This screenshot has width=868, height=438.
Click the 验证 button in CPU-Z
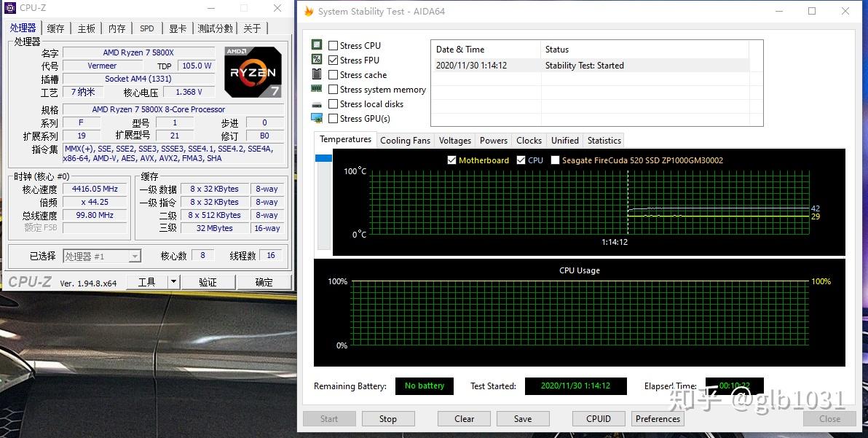tap(208, 281)
